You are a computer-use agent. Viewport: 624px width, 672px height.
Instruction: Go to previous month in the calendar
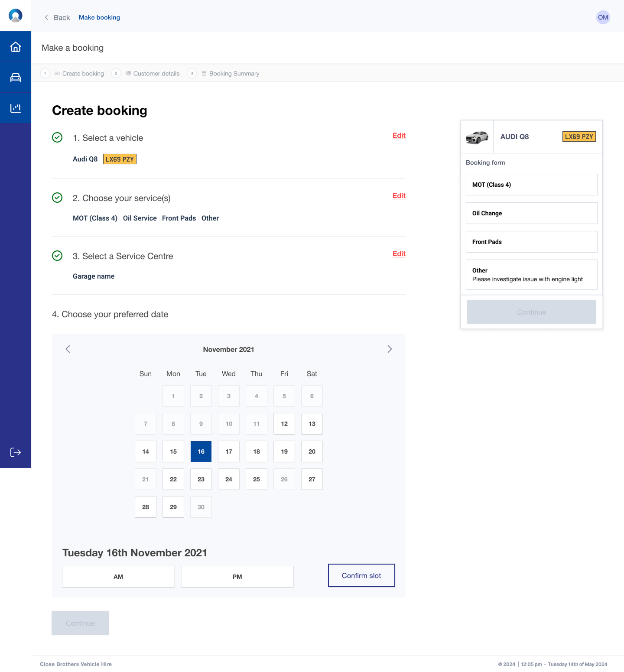coord(68,349)
